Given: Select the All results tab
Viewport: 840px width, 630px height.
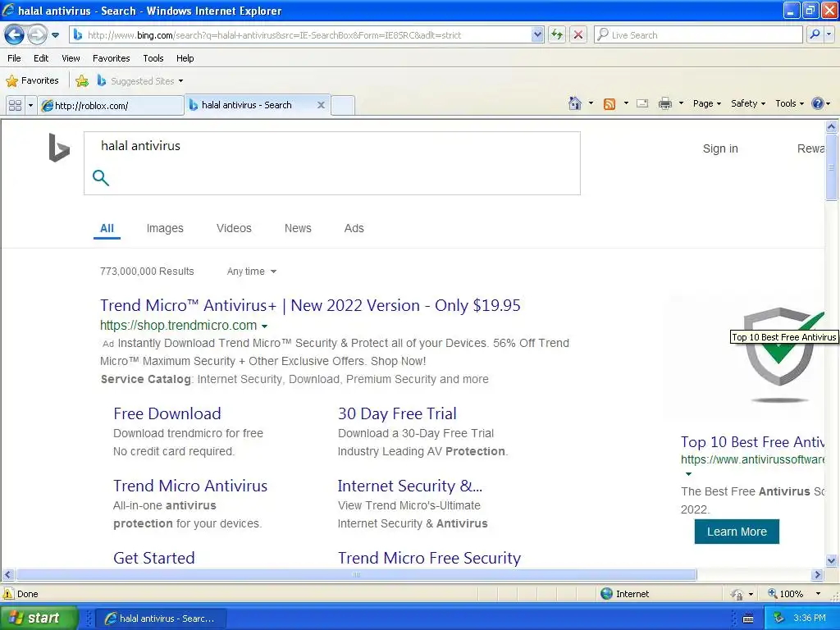Looking at the screenshot, I should click(x=107, y=228).
